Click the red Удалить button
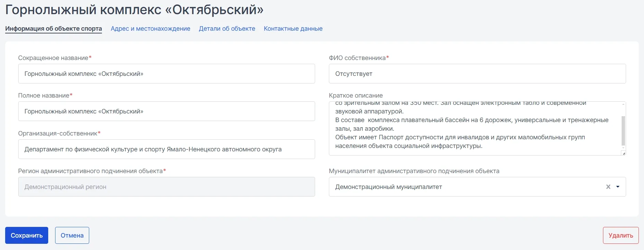 point(621,235)
